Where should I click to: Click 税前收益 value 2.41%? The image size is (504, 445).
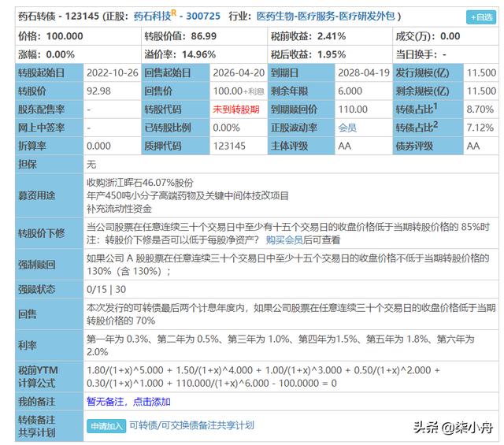(x=332, y=36)
